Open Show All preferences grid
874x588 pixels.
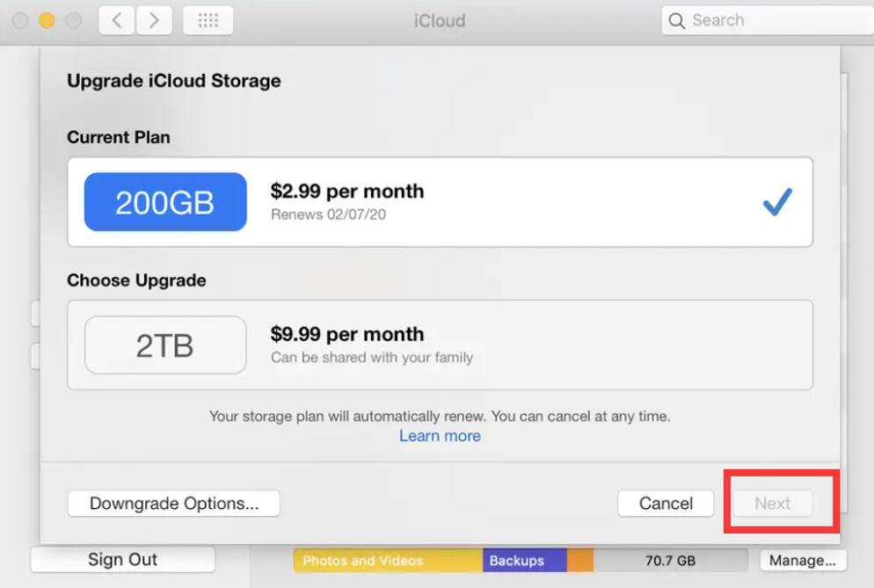click(208, 20)
